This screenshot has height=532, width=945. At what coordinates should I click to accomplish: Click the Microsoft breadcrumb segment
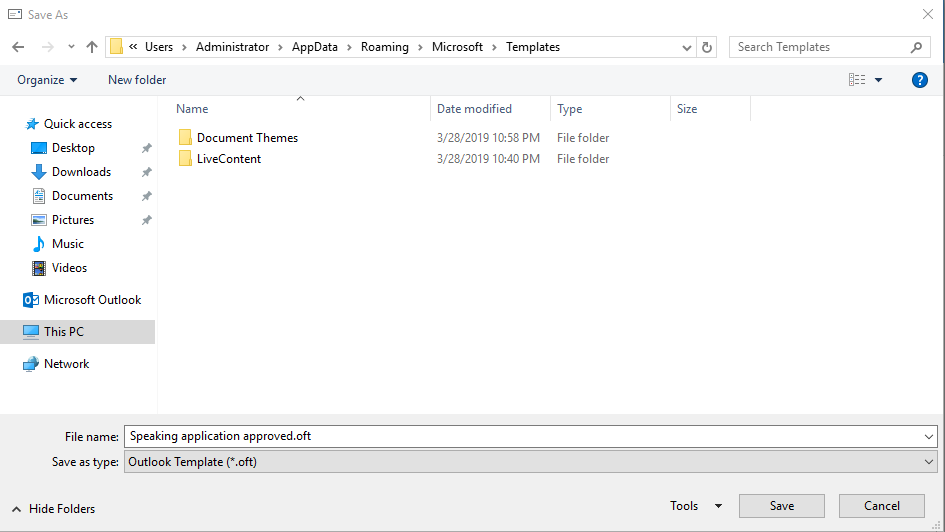coord(457,47)
